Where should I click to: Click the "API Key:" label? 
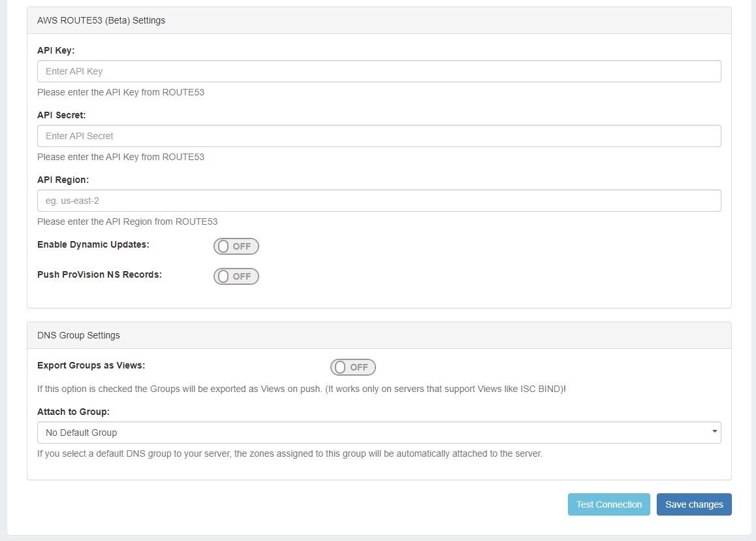coord(56,50)
